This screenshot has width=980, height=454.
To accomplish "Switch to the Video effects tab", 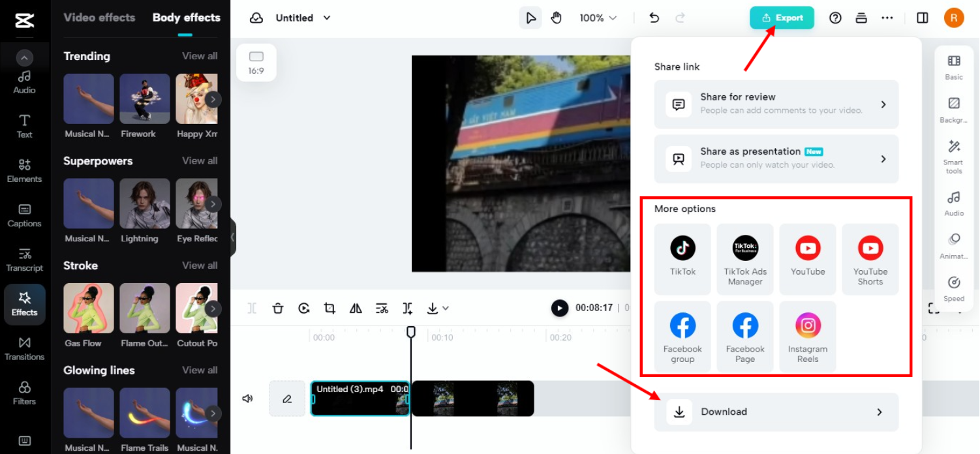I will pyautogui.click(x=99, y=18).
